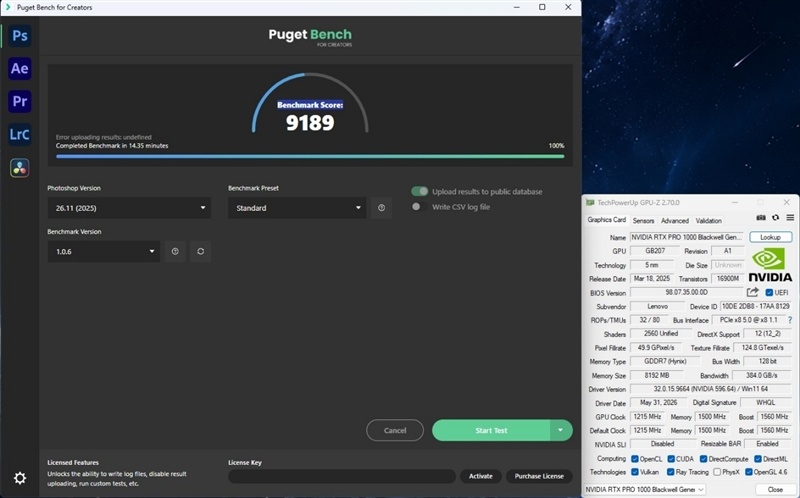Click 'Completed Benchmark in 14.35 minutes' text
Screen dimensions: 800x498
tap(112, 145)
